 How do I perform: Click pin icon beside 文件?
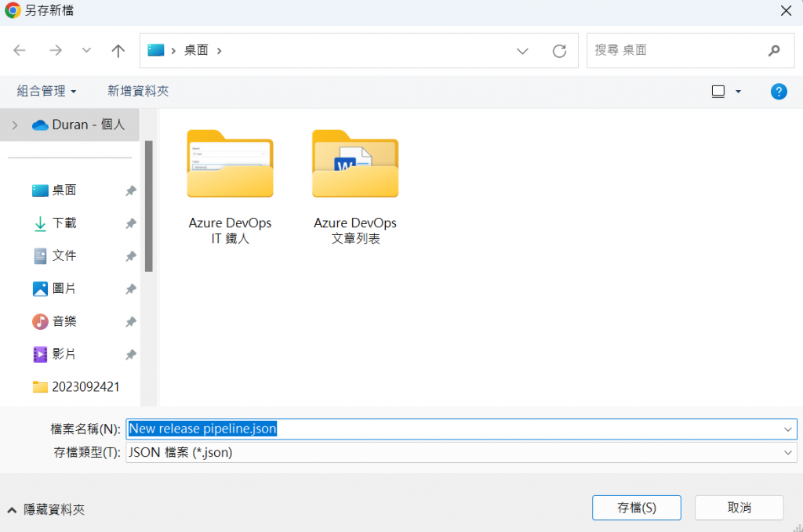click(x=131, y=256)
